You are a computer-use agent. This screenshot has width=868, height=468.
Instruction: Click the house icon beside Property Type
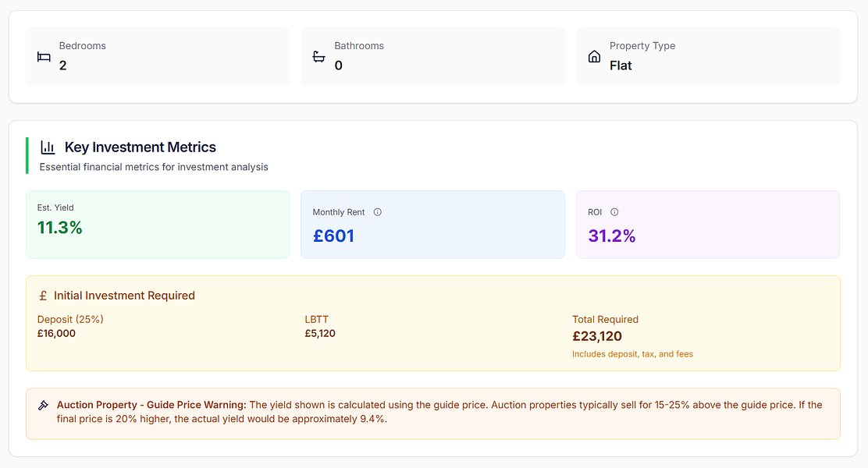[594, 57]
